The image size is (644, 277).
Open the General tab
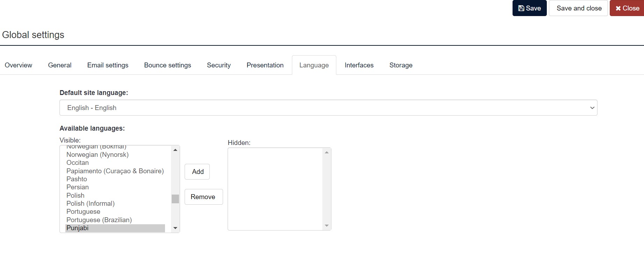pos(60,65)
